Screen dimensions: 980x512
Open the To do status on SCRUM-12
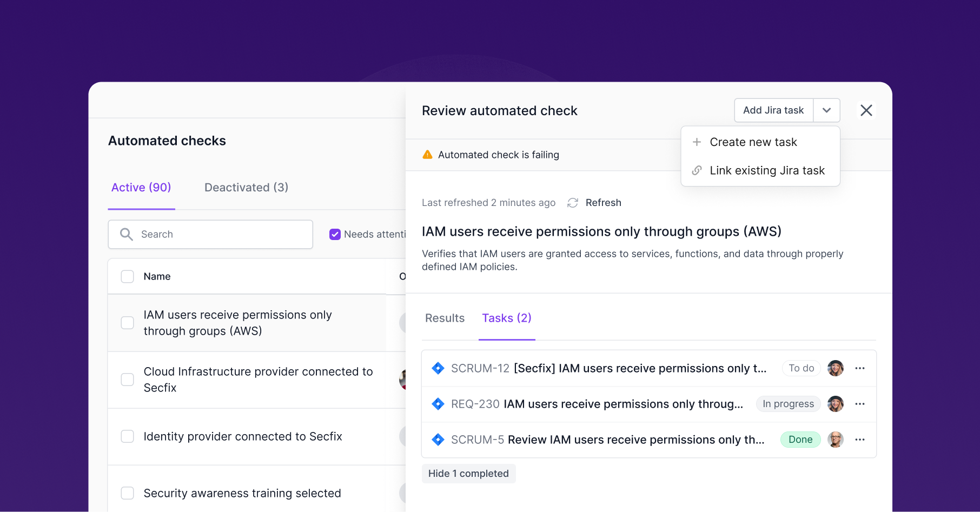[x=801, y=368]
